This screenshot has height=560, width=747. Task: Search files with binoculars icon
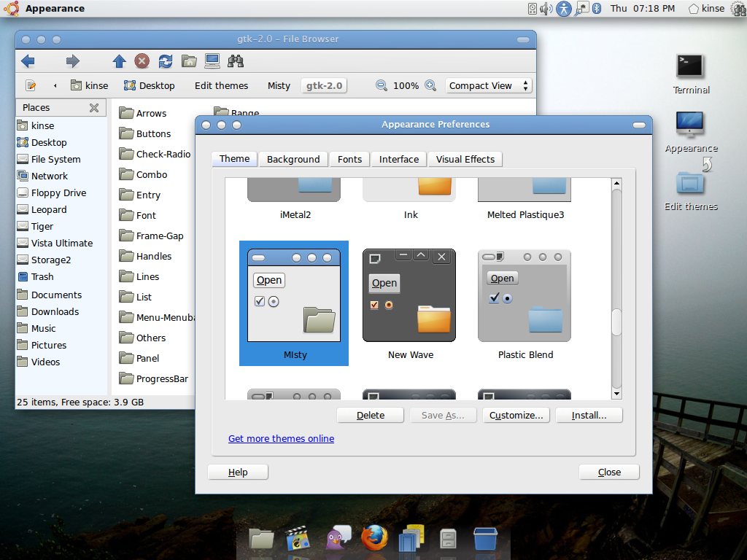tap(236, 61)
